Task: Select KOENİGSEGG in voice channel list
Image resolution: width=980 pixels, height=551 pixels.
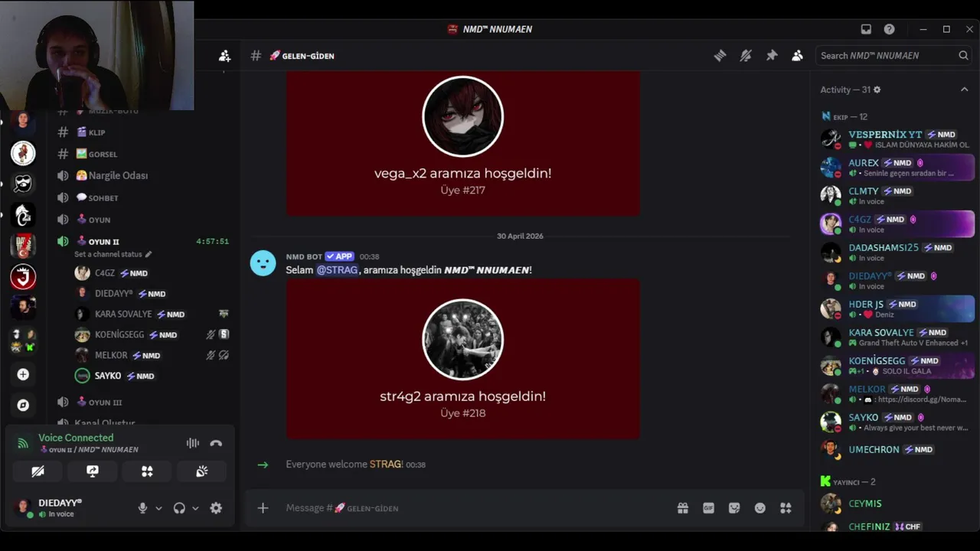Action: 152,334
